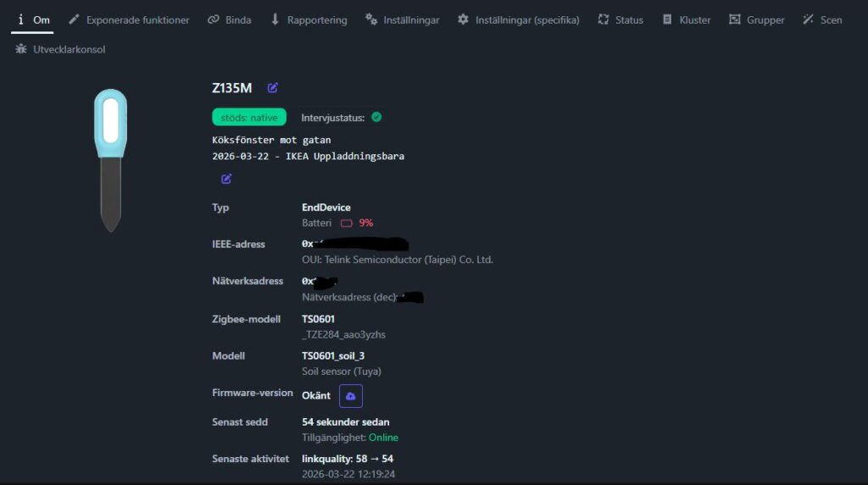Go to the Inställningar tab
The image size is (868, 485).
[403, 20]
